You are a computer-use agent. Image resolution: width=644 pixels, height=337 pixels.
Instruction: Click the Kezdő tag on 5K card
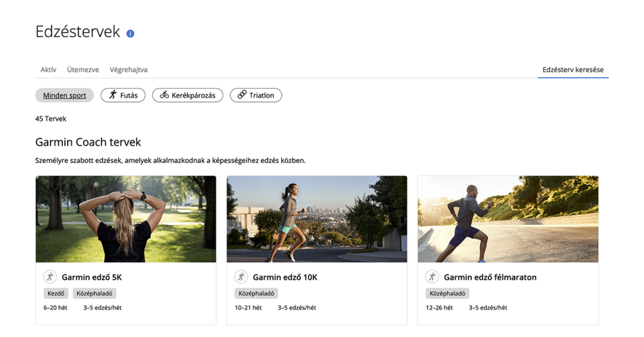[x=56, y=293]
